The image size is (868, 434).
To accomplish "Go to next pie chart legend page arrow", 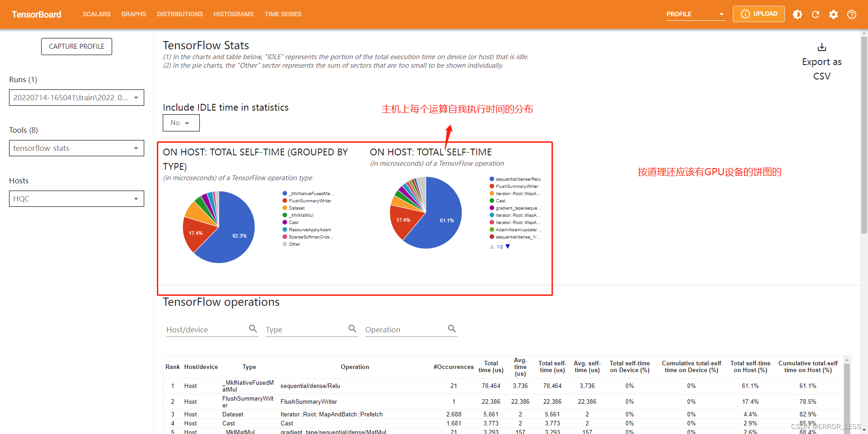I will [x=508, y=247].
